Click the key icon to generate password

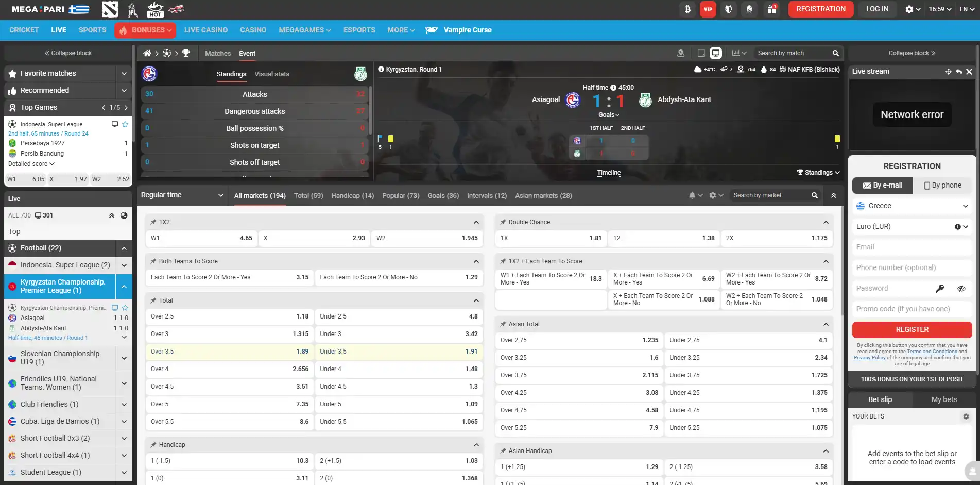[x=940, y=289]
